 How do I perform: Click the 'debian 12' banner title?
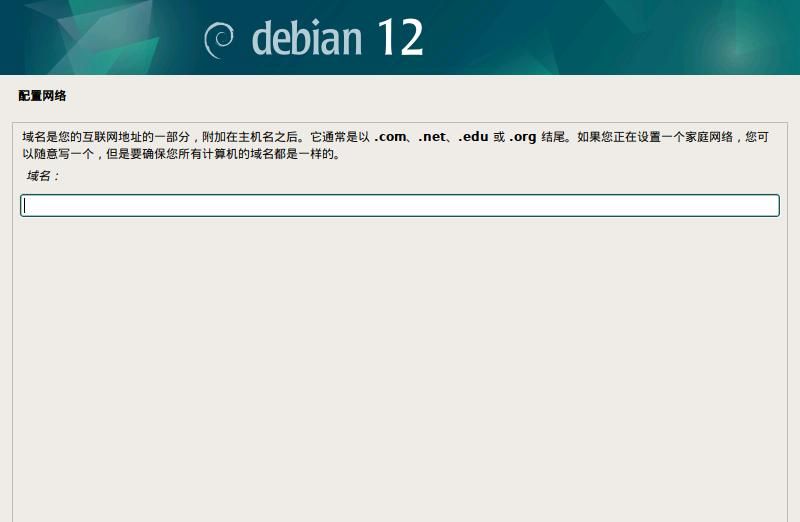[x=337, y=38]
